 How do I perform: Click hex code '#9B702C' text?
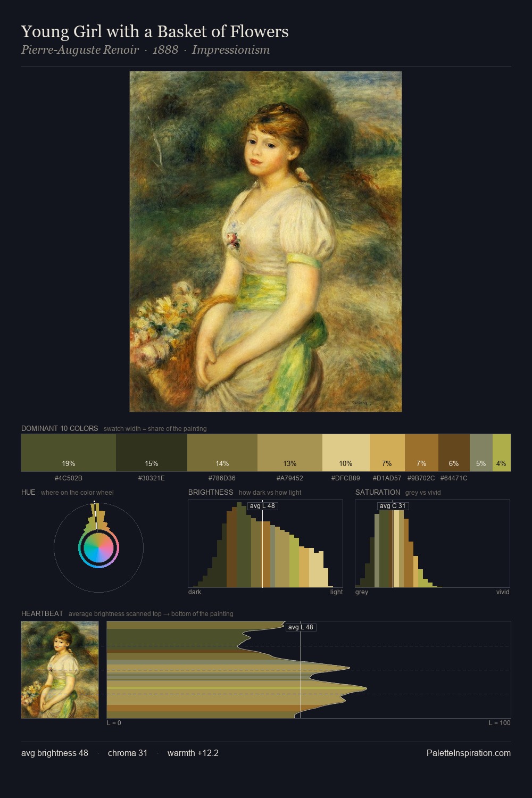pos(421,478)
